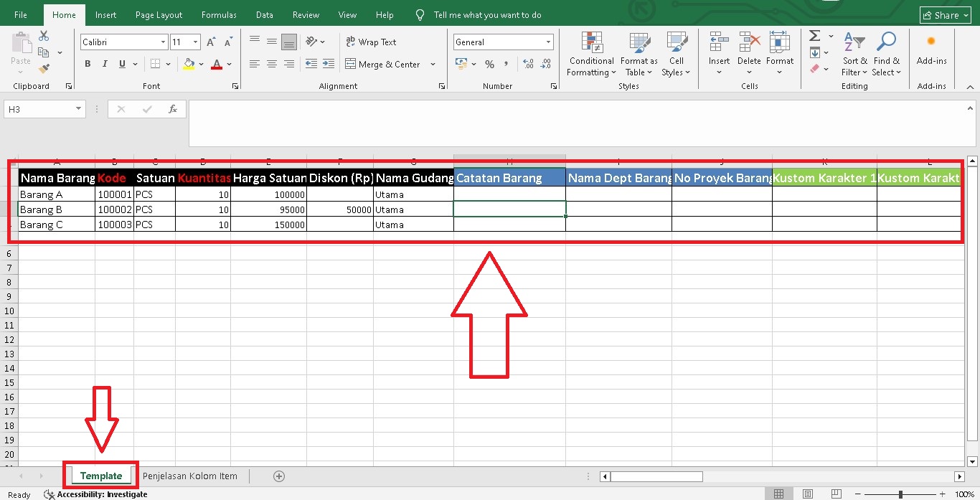Click the Insert Function fx icon
This screenshot has width=980, height=500.
(172, 109)
